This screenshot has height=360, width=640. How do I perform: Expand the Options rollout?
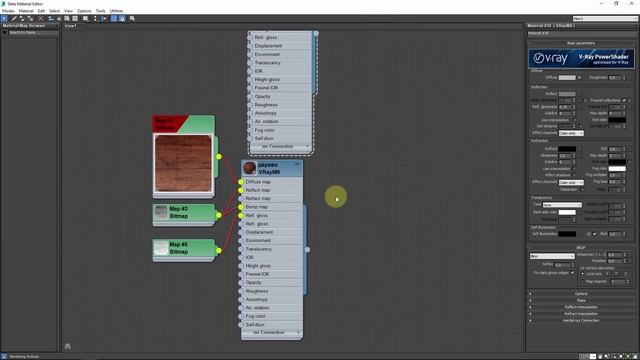coord(581,294)
